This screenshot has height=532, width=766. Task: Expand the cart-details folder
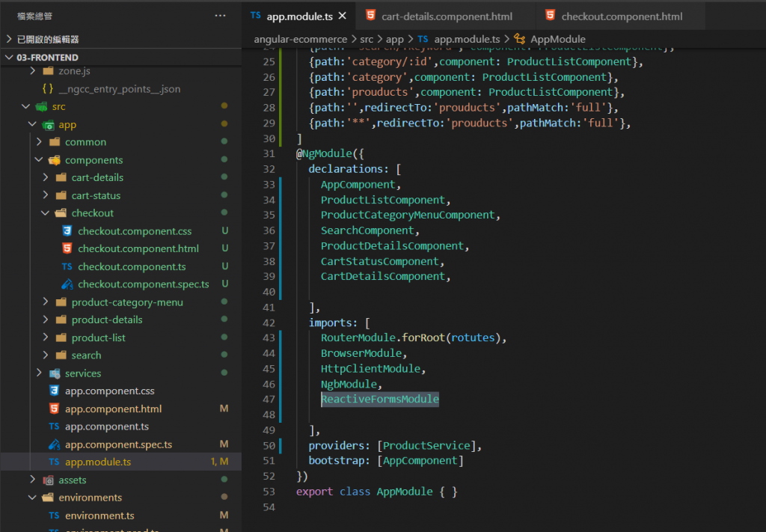[x=46, y=177]
